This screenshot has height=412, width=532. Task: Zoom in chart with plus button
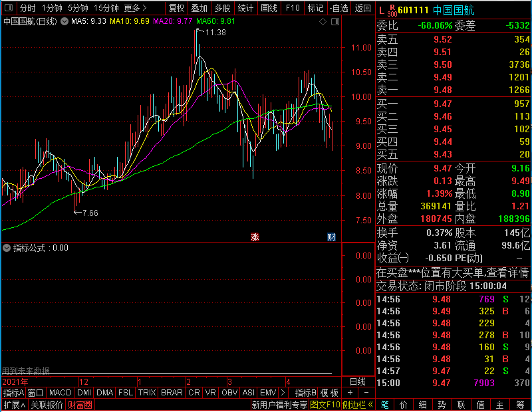click(x=350, y=393)
